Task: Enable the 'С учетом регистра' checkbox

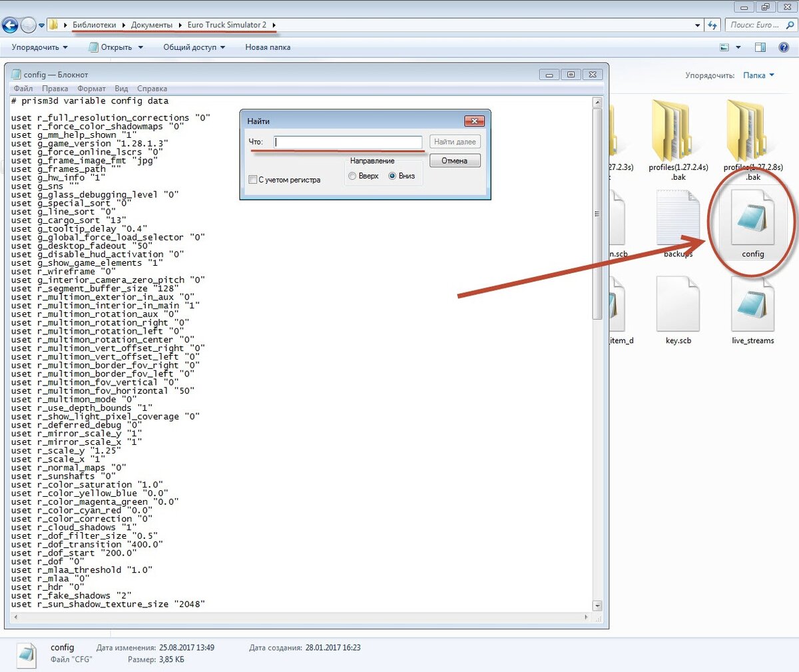Action: coord(252,180)
